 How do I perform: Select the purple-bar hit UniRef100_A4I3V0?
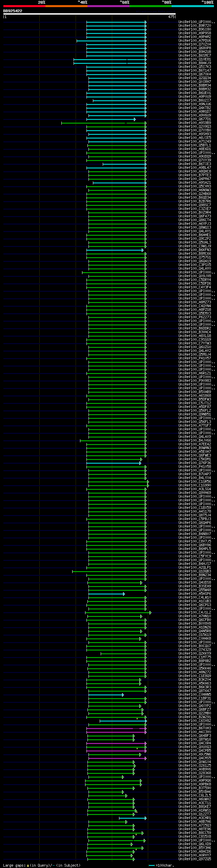(x=195, y=732)
